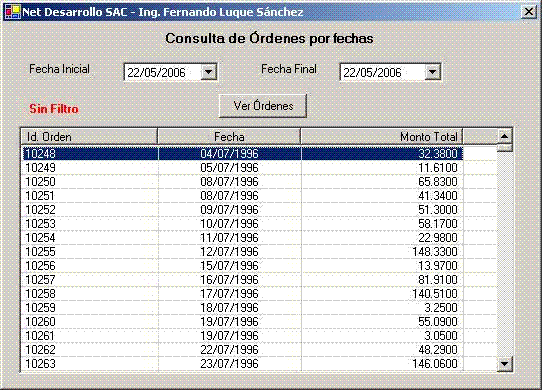Click the Ver Órdenes button

[x=263, y=106]
